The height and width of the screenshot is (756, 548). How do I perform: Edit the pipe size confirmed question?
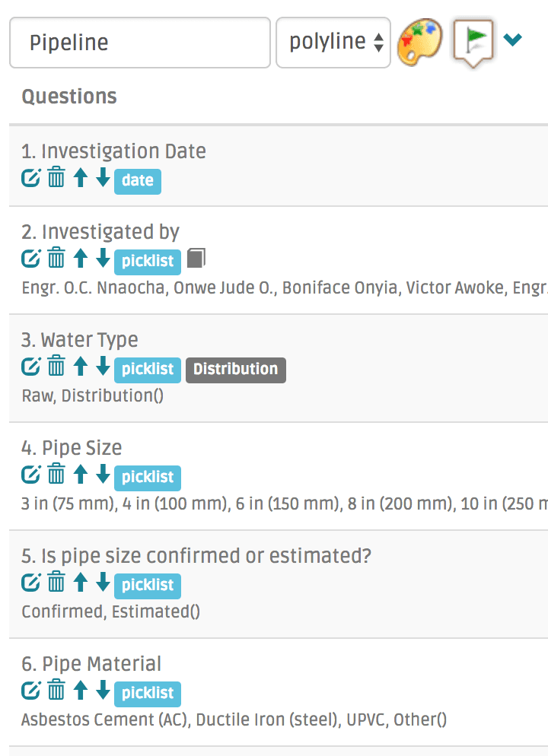click(x=30, y=583)
